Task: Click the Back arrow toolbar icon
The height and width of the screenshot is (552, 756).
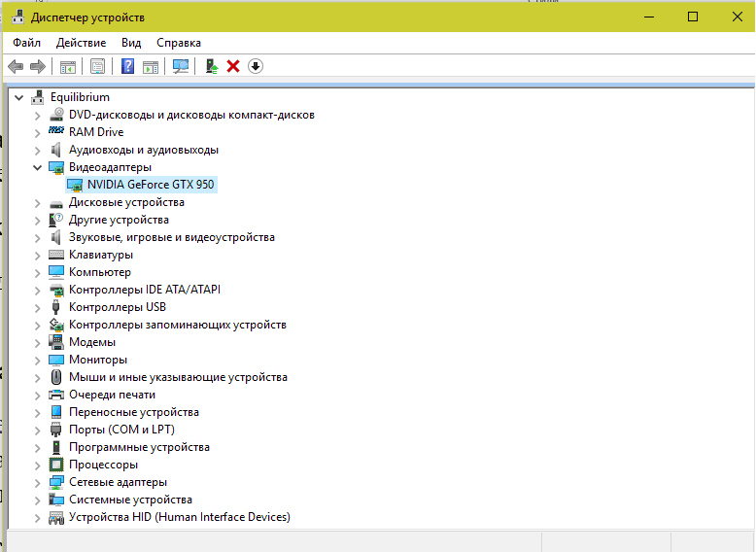Action: 16,66
